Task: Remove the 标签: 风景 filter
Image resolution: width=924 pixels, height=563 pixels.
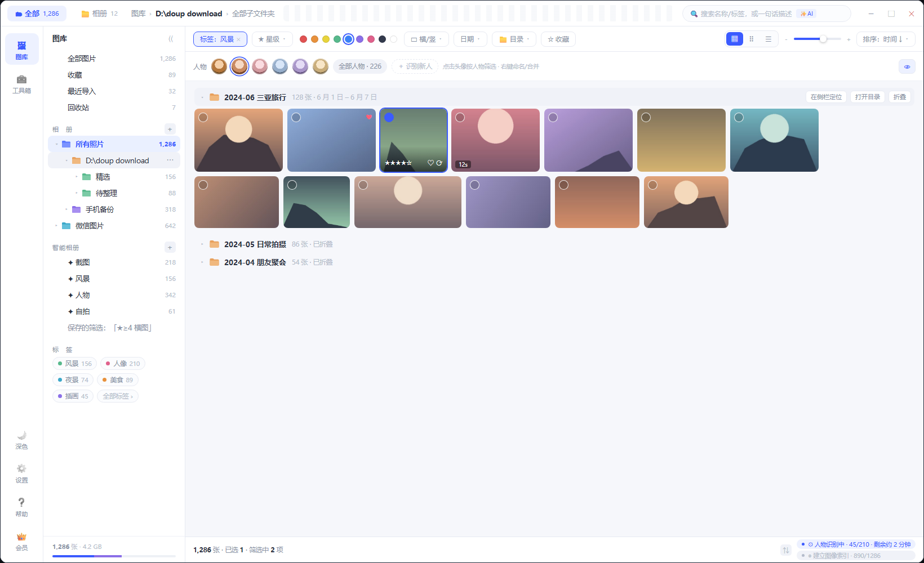Action: pyautogui.click(x=238, y=39)
